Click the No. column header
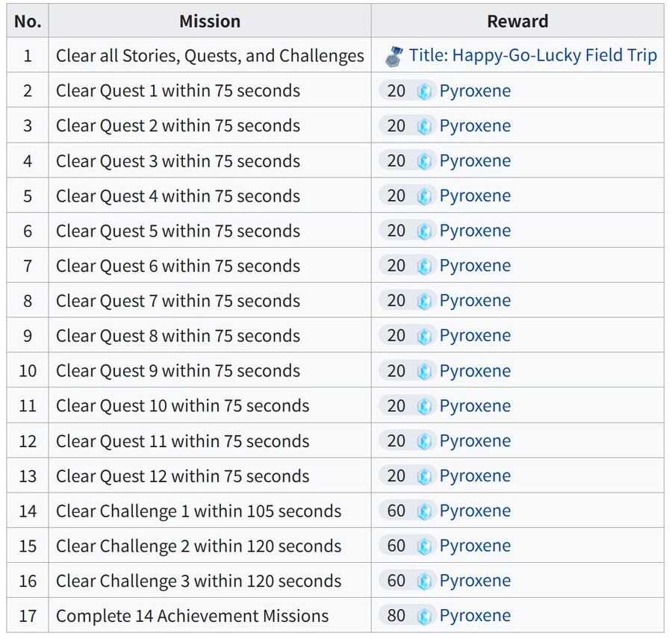This screenshot has width=672, height=639. [28, 21]
